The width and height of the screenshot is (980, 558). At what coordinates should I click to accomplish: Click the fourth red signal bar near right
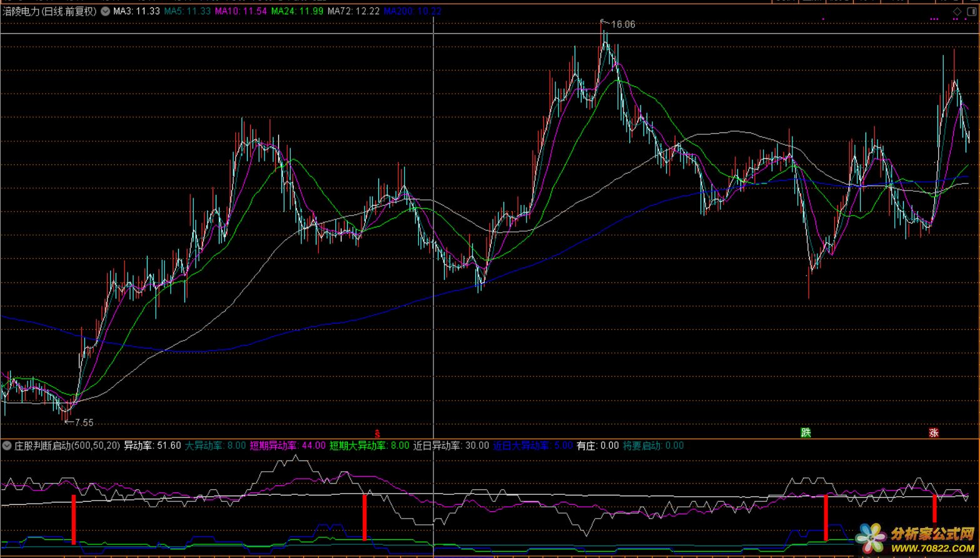[934, 509]
